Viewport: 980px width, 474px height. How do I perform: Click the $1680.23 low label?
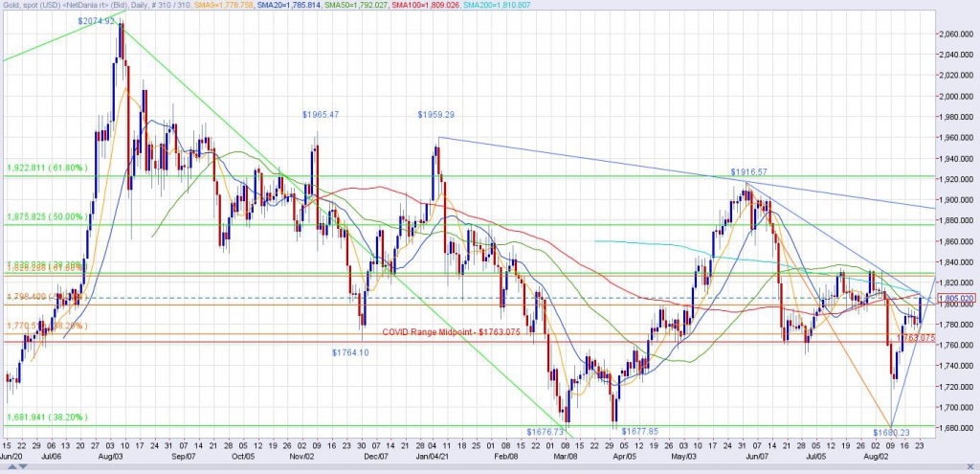pos(892,433)
